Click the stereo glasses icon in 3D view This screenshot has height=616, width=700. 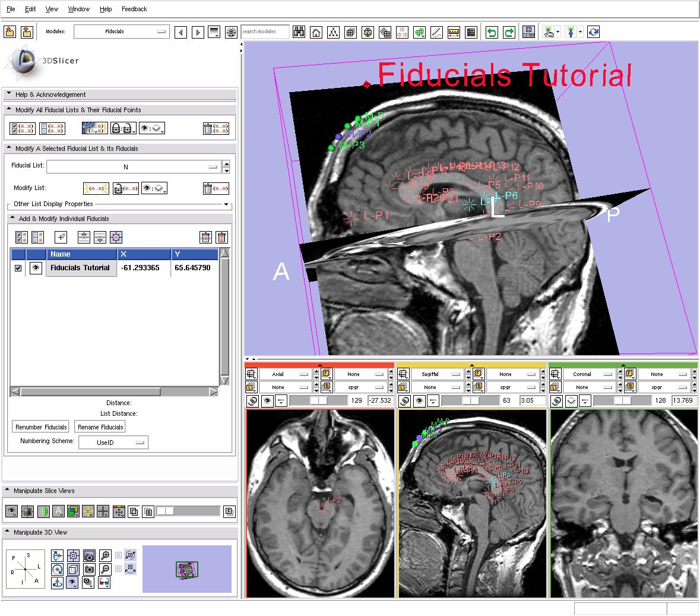pyautogui.click(x=104, y=583)
